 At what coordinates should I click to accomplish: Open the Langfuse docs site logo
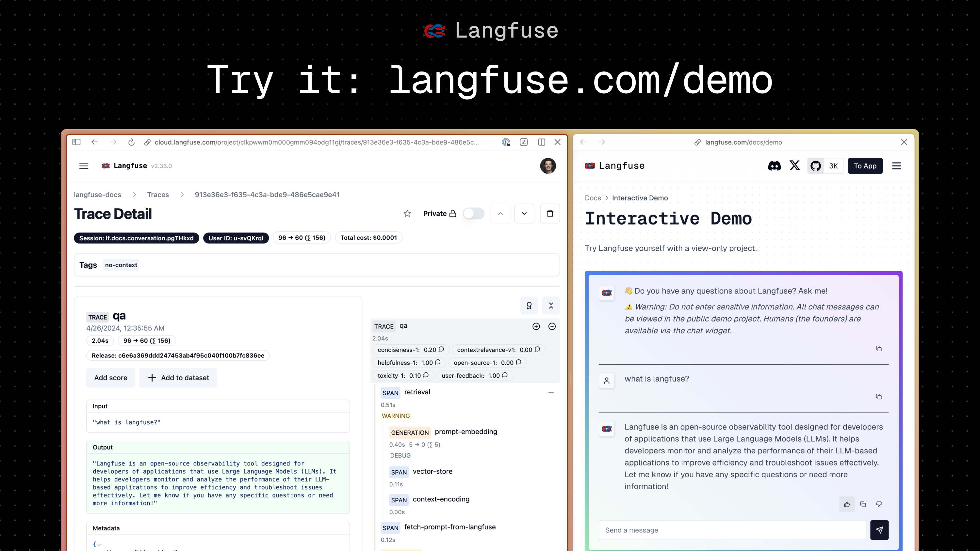(x=615, y=166)
